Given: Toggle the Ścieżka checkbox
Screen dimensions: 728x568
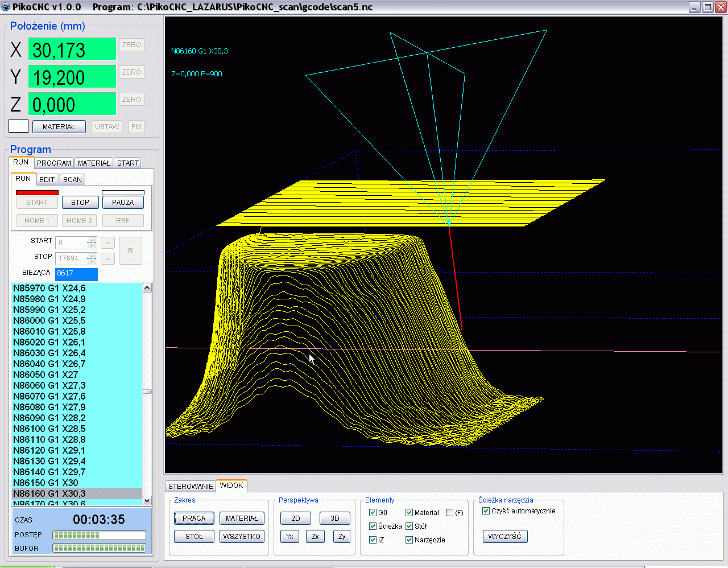Looking at the screenshot, I should click(x=373, y=526).
